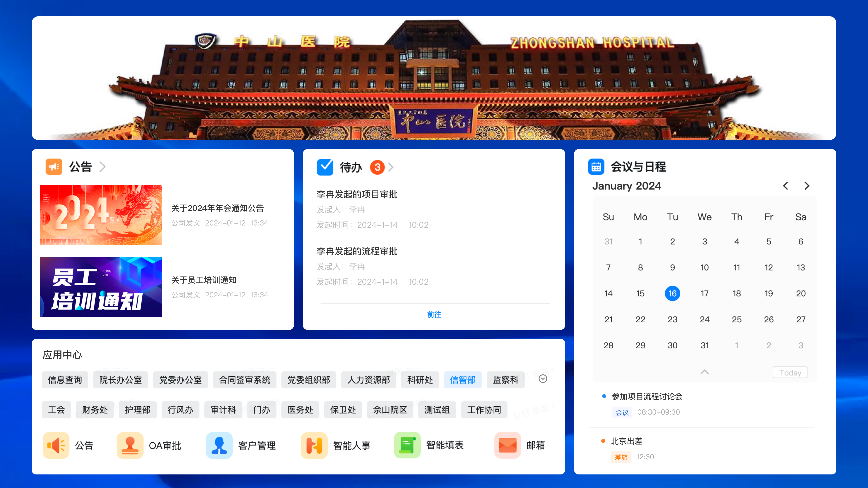Image resolution: width=868 pixels, height=488 pixels.
Task: Go to next month in calendar
Action: [807, 185]
